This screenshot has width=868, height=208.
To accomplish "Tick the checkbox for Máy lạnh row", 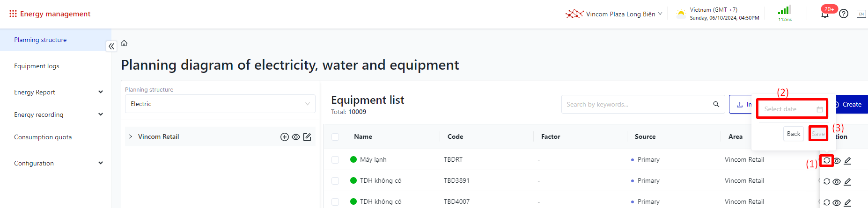I will click(335, 160).
